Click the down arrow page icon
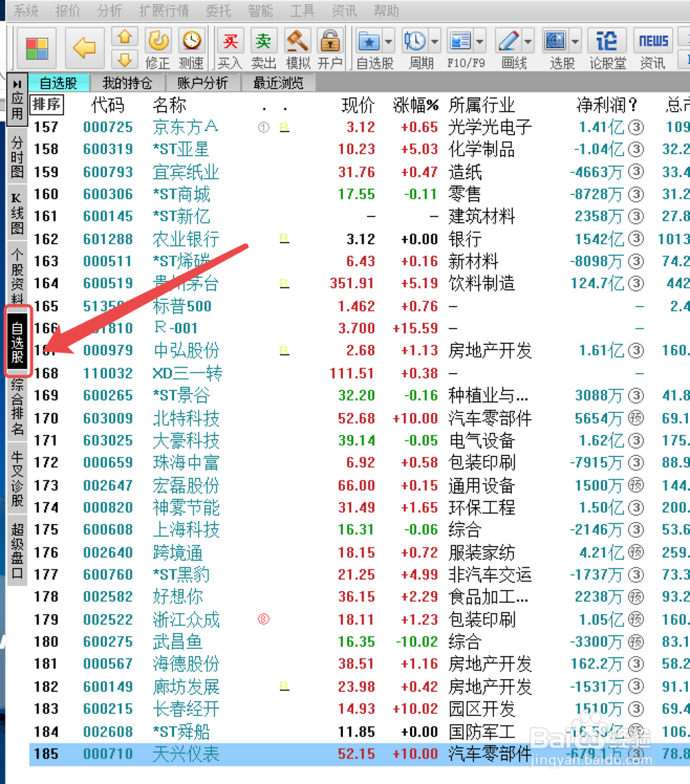 (x=124, y=59)
